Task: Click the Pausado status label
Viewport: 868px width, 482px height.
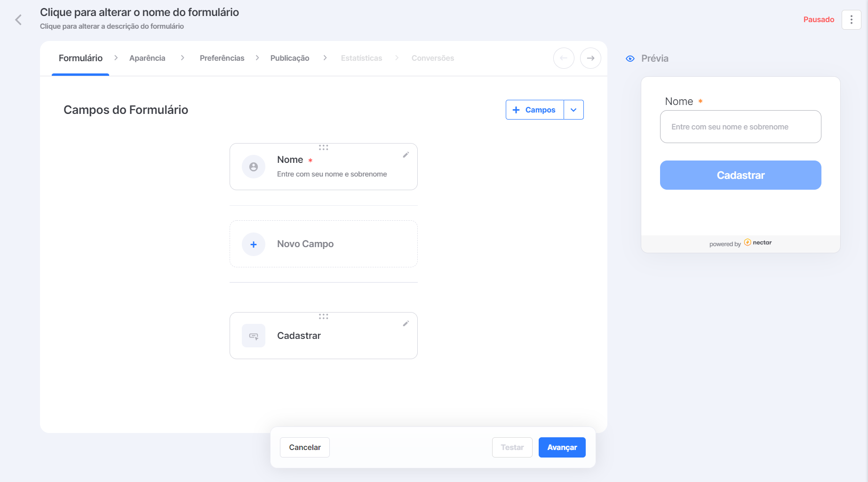Action: (x=819, y=20)
